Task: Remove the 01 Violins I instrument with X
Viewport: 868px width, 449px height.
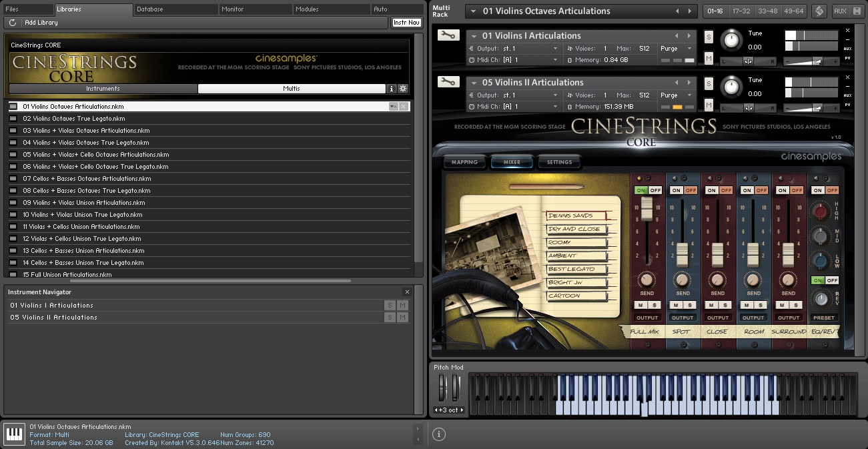Action: coord(847,31)
